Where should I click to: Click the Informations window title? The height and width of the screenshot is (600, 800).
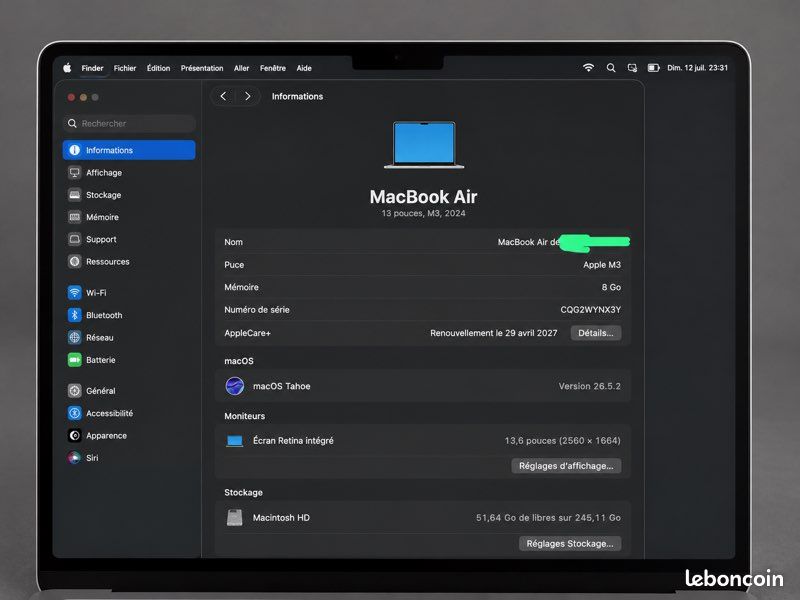click(297, 96)
